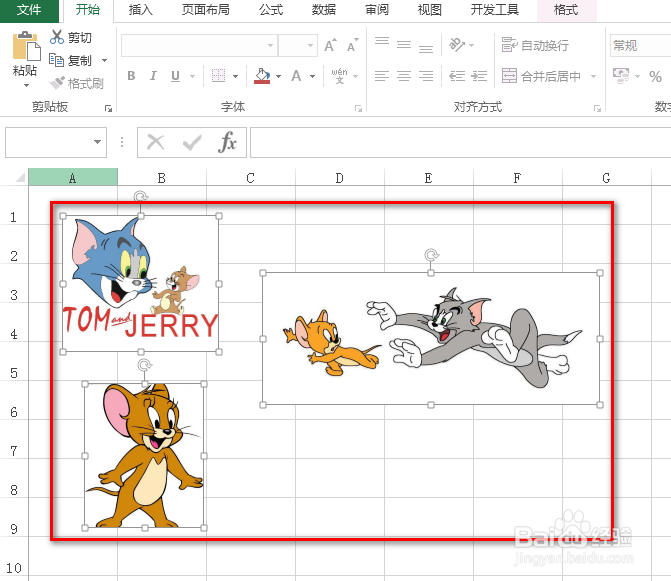Open alignment group dialog launcher
This screenshot has width=671, height=581.
click(597, 109)
